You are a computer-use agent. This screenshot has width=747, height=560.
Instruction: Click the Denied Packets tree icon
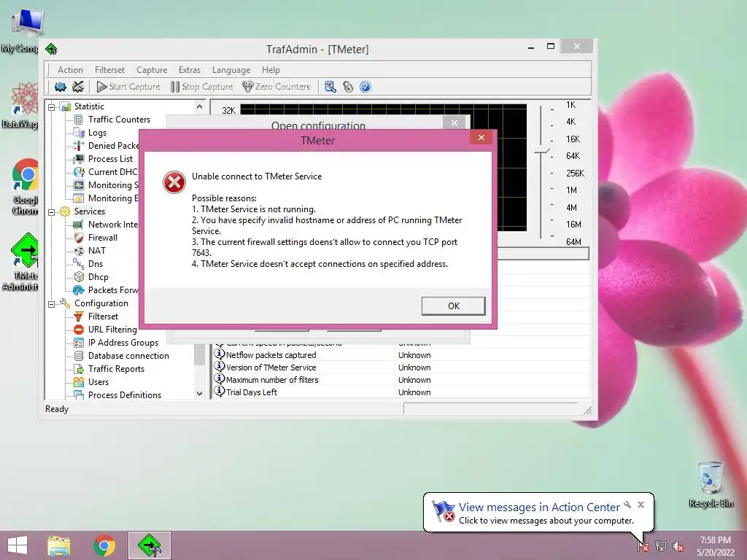tap(79, 146)
